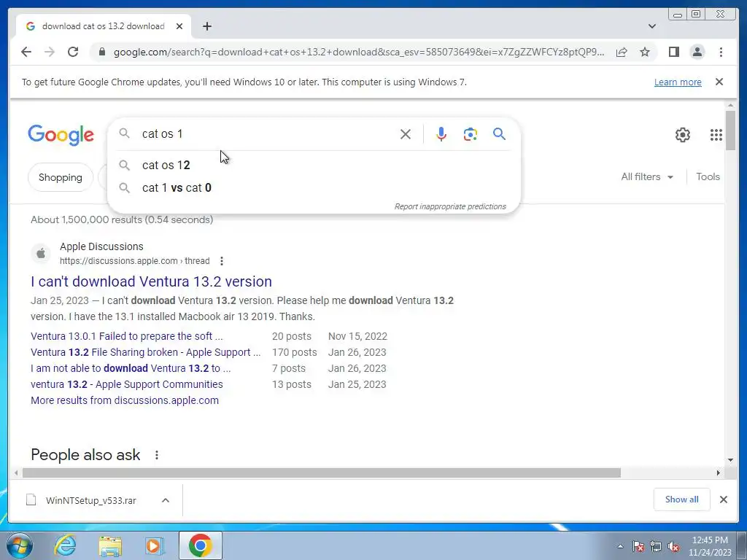Select the 'cat os 12' suggestion
Image resolution: width=747 pixels, height=560 pixels.
coord(314,166)
